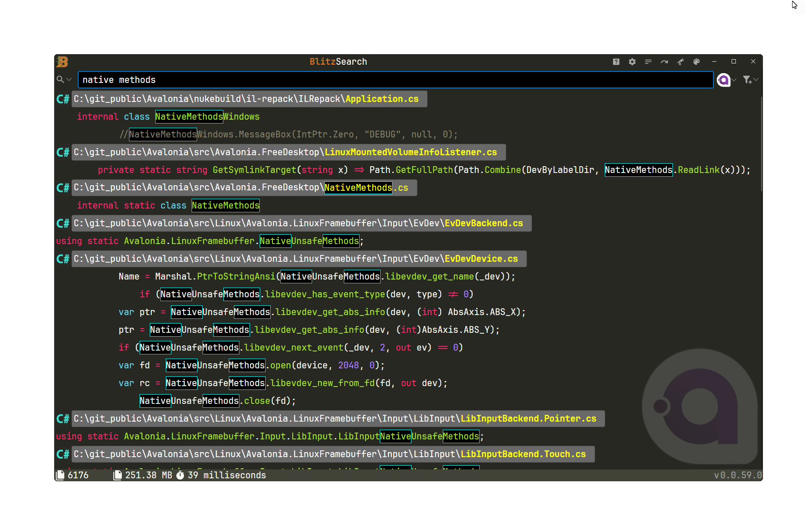Viewport: 812px width, 532px height.
Task: Click C# icon beside FreeDesktop NativeMethods.cs
Action: 63,188
